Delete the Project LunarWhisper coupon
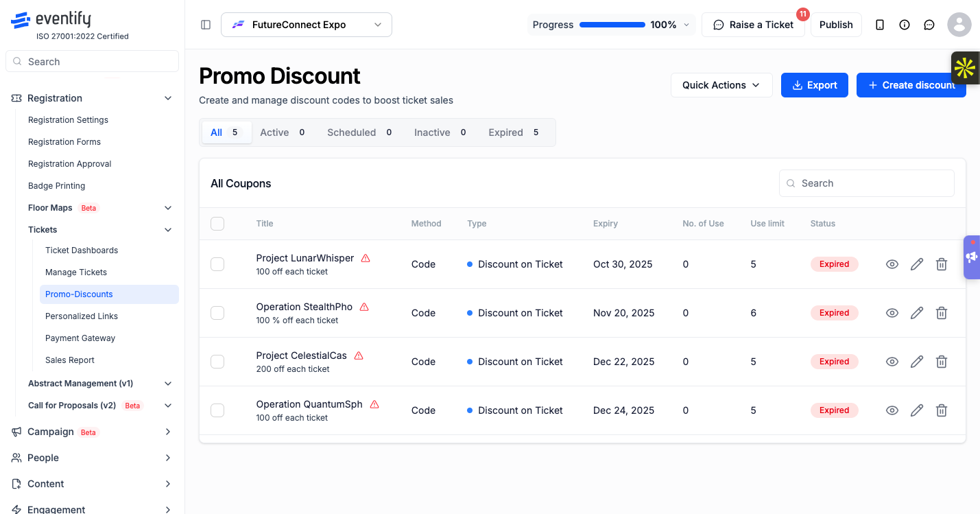 942,264
